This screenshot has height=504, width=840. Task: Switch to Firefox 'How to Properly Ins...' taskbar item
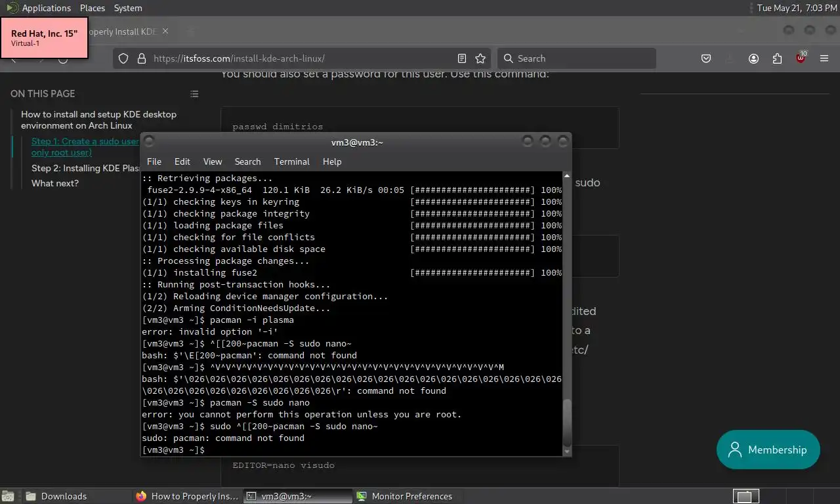pyautogui.click(x=187, y=496)
